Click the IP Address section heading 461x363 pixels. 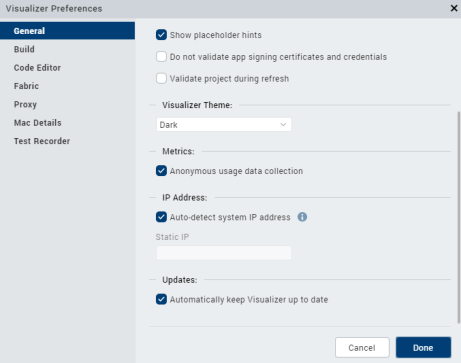click(x=185, y=198)
